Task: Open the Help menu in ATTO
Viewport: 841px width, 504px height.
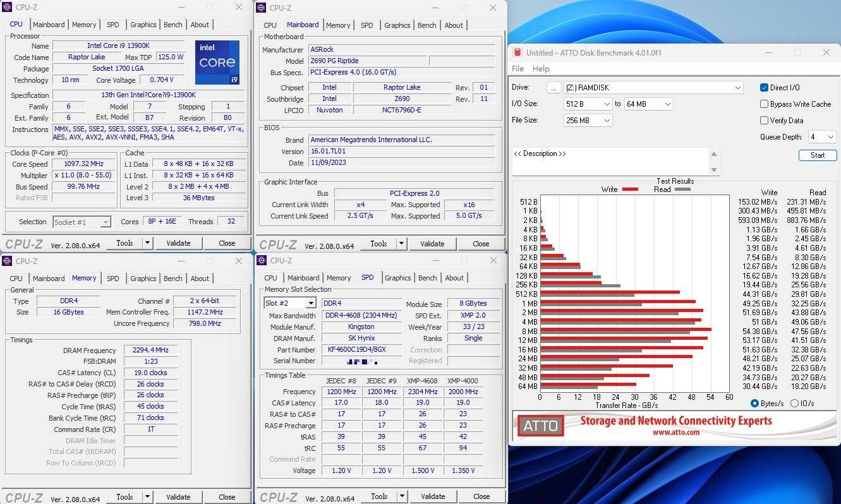Action: [x=541, y=69]
